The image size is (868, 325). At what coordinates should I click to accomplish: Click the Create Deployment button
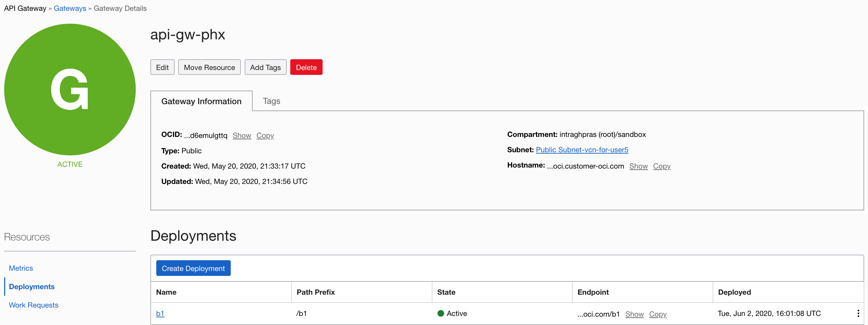click(x=193, y=268)
